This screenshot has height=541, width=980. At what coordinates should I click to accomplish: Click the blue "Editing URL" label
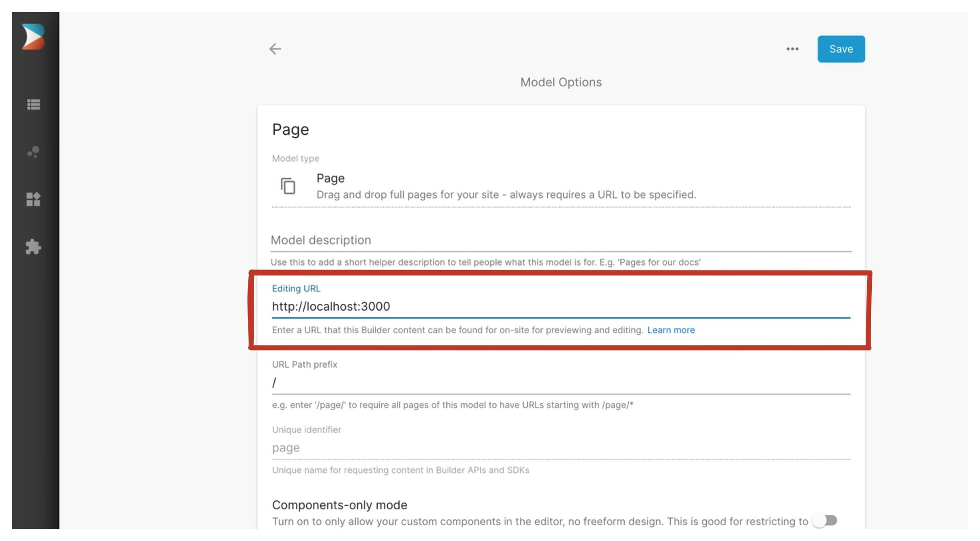point(296,288)
